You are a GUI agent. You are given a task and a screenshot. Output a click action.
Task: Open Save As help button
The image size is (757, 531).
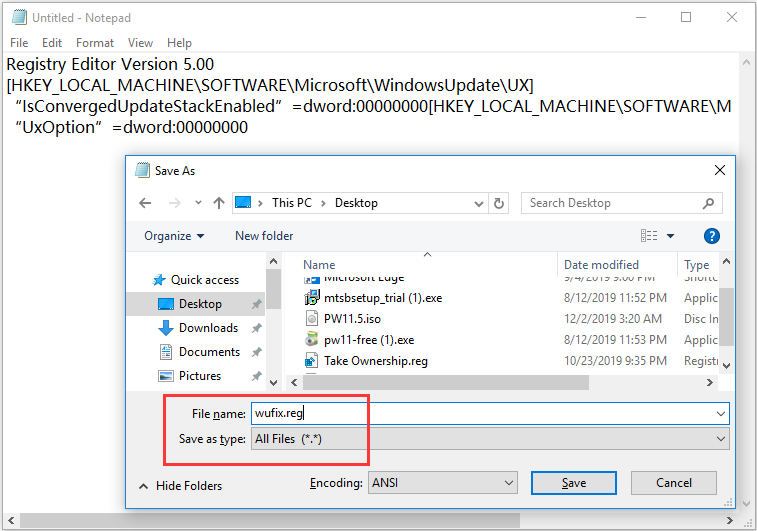[712, 236]
